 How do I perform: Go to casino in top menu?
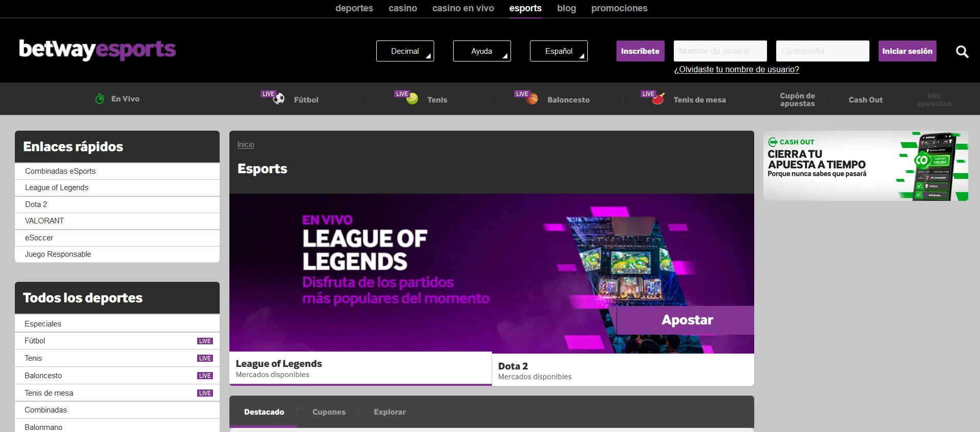click(x=403, y=8)
